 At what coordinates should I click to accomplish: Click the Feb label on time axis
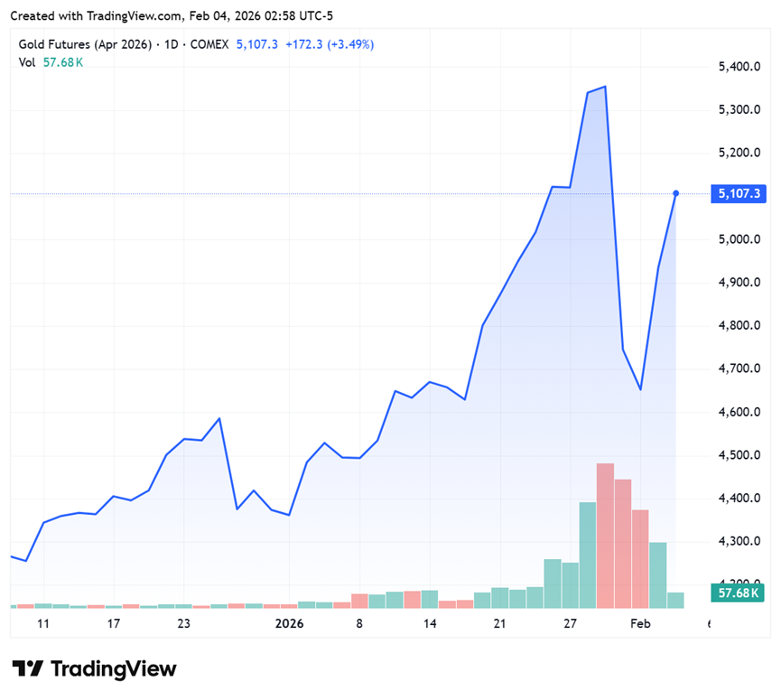640,624
